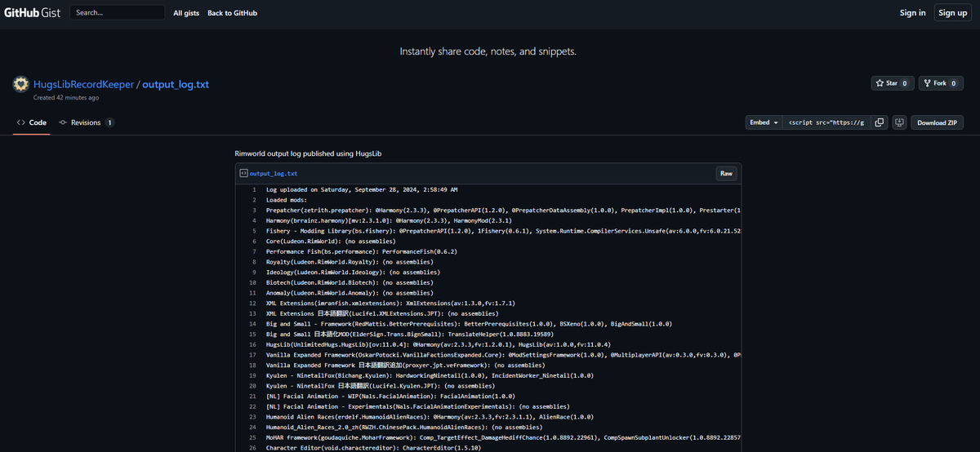This screenshot has height=452, width=980.
Task: Open gist in GitHub Desktop icon
Action: click(899, 122)
